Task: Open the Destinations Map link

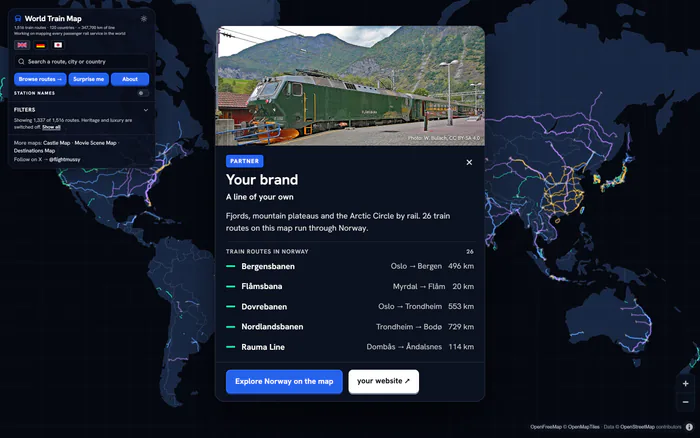Action: click(x=34, y=151)
